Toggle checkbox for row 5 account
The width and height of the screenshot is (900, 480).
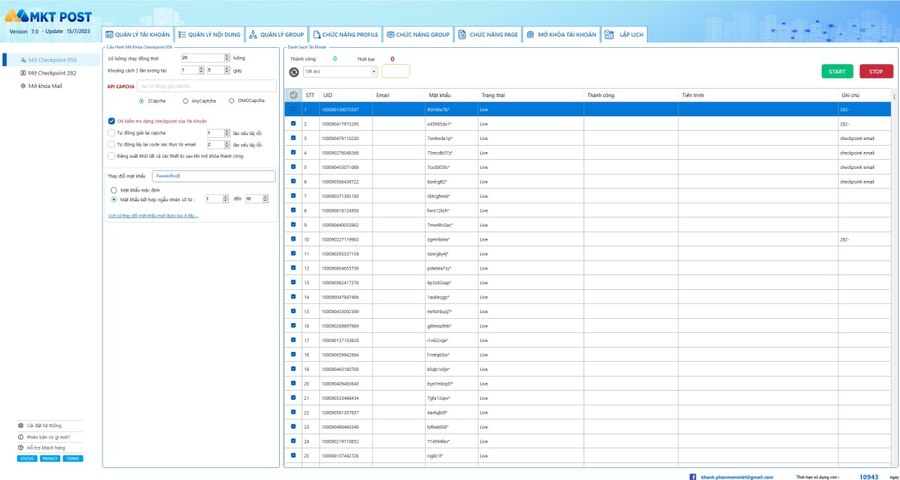click(x=294, y=167)
